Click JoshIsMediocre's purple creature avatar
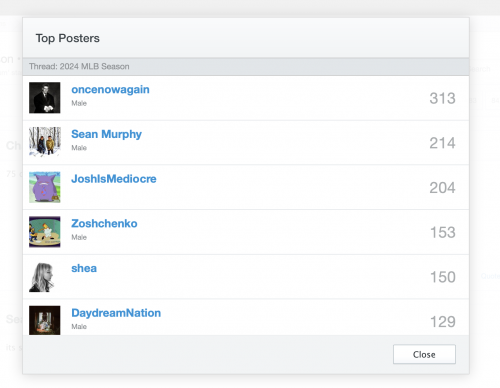500x388 pixels. pyautogui.click(x=45, y=187)
